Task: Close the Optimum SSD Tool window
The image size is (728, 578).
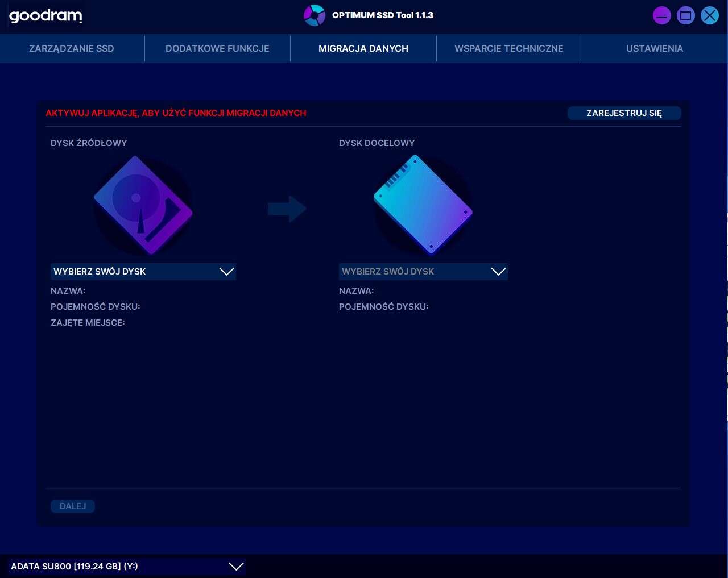Action: 709,15
